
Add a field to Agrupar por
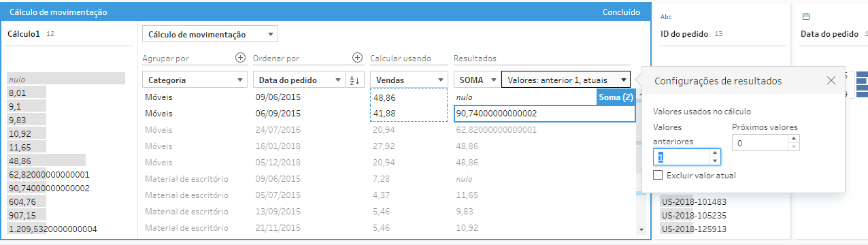(240, 59)
